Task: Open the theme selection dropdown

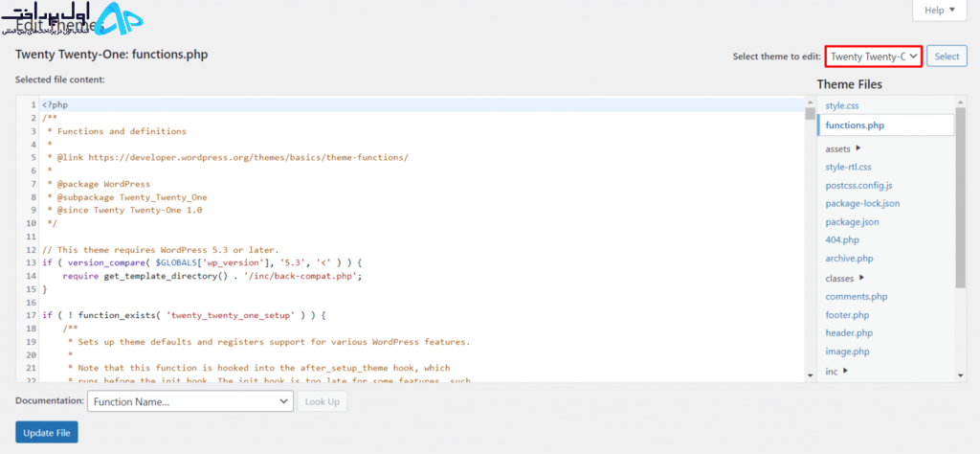Action: (874, 57)
